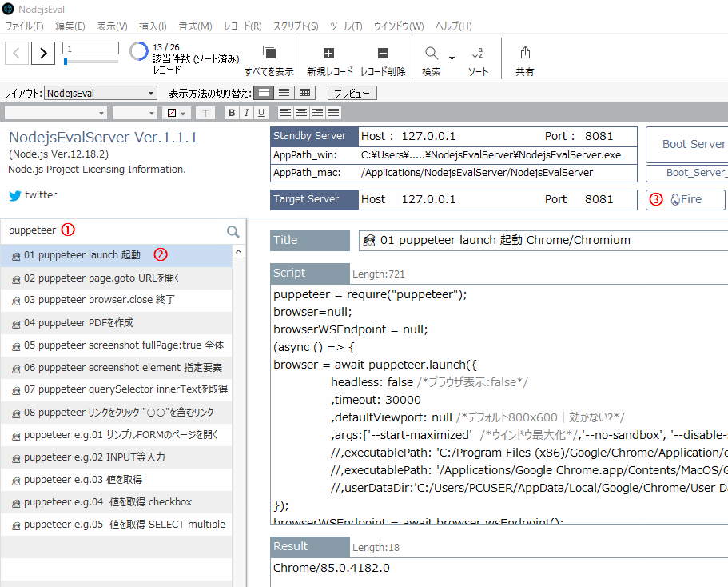Screen dimensions: 728x587
Task: Select 05 puppeteer screenshot fullPage row
Action: tap(116, 345)
